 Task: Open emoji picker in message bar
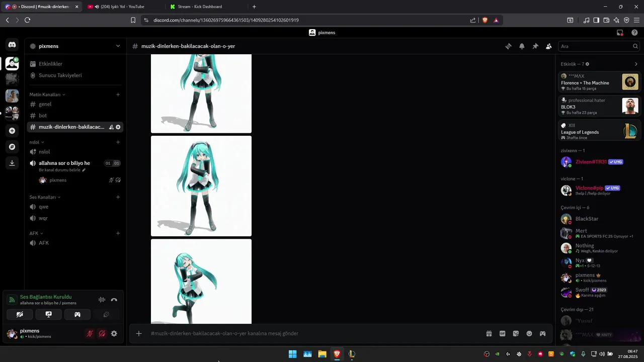[529, 333]
